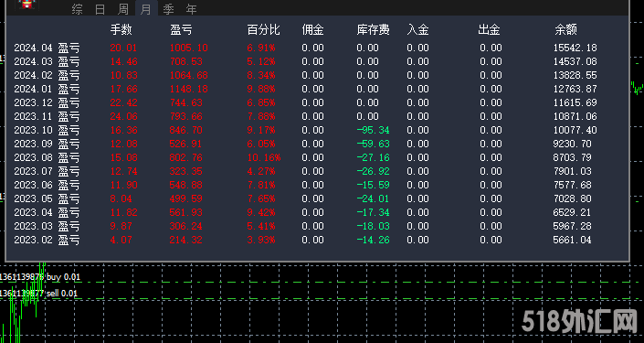Click the 盈亏 column header
The height and width of the screenshot is (343, 644).
[181, 29]
